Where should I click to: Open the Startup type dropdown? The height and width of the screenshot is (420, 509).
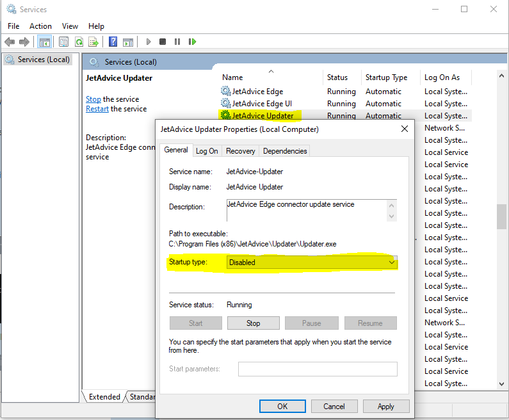(312, 262)
